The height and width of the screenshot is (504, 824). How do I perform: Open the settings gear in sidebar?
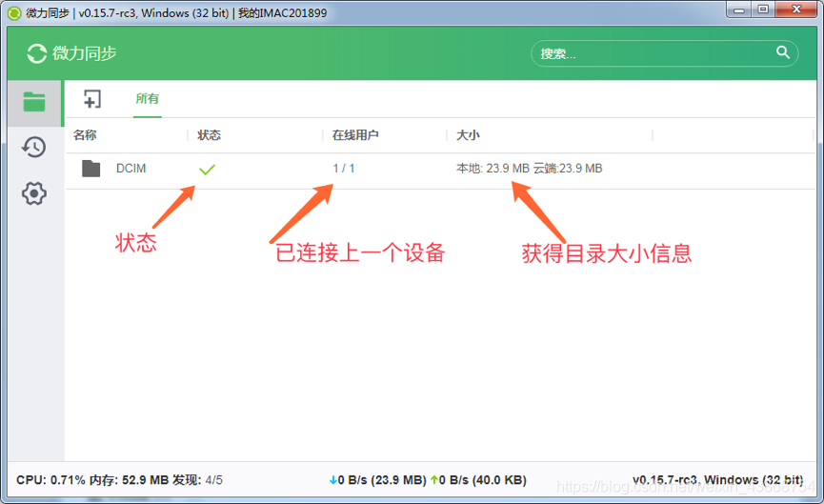34,193
